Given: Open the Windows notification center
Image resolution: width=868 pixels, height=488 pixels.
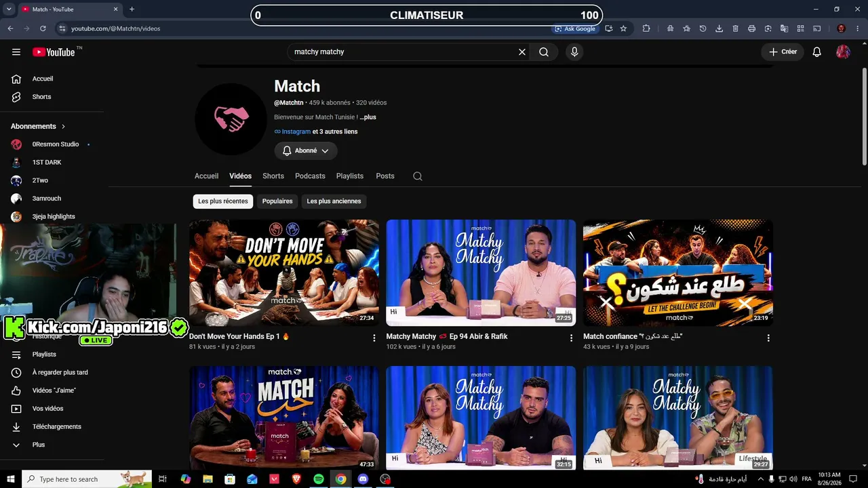Looking at the screenshot, I should pyautogui.click(x=853, y=479).
